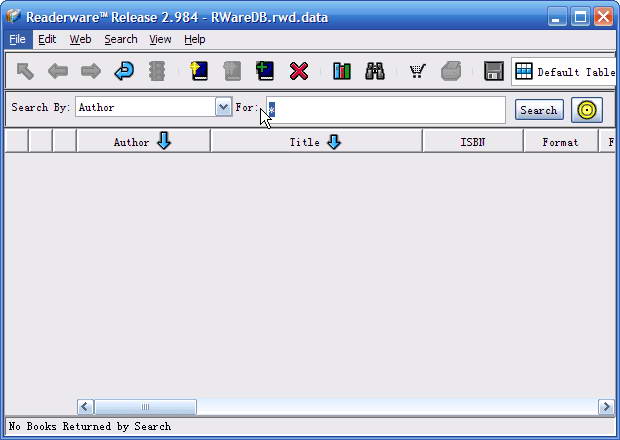Screen dimensions: 620x440
Task: Click the Forward arrow toolbar icon
Action: [x=91, y=72]
